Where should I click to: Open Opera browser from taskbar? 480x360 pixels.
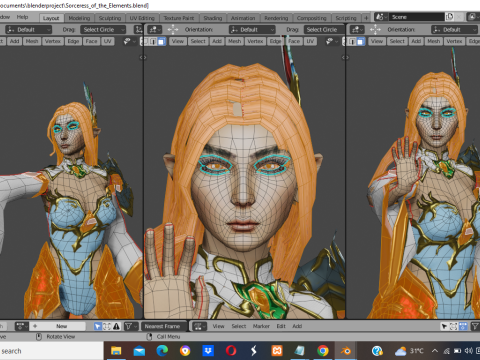[231, 351]
